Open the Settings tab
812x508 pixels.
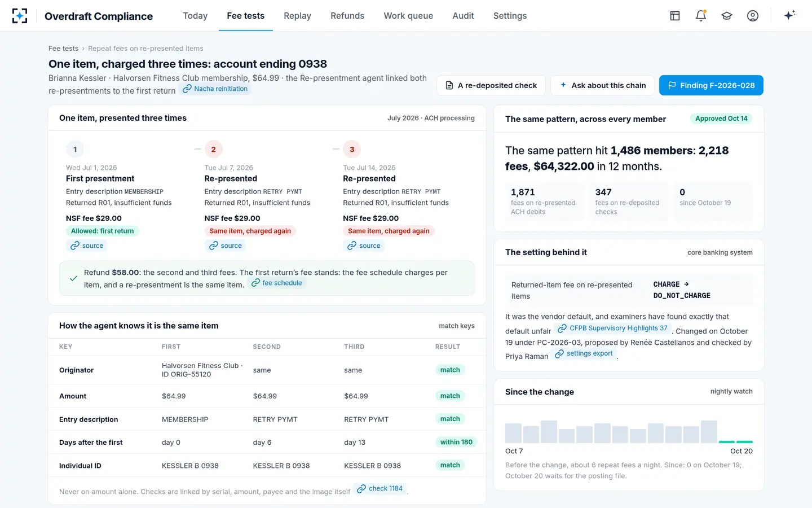510,16
